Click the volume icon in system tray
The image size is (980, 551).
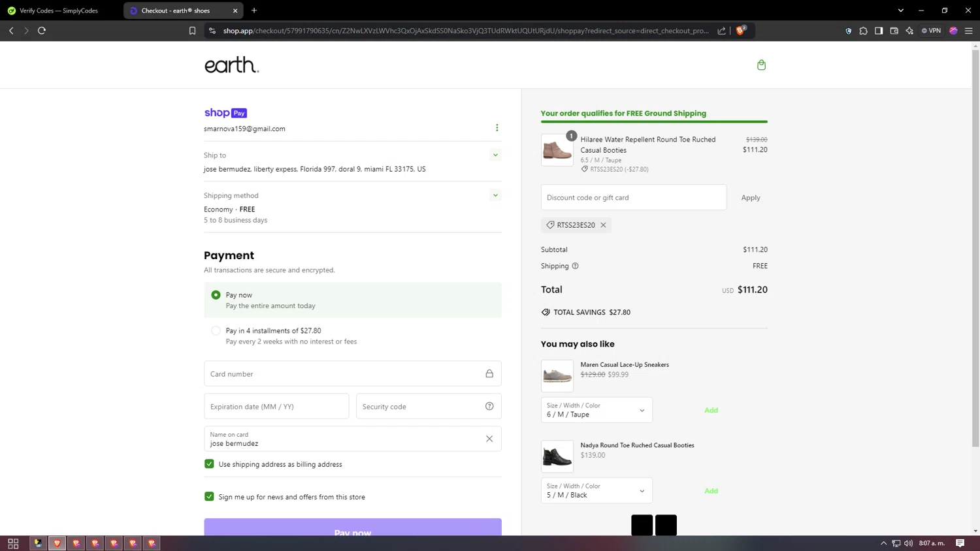point(908,543)
